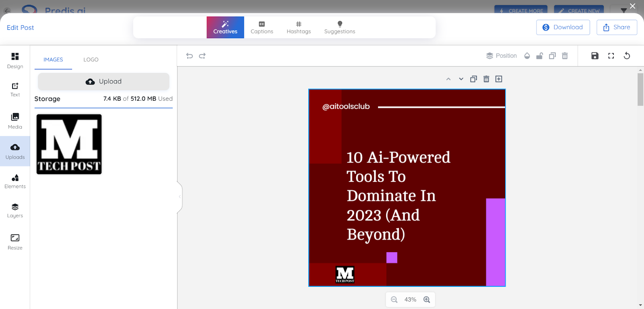644x309 pixels.
Task: Switch to the LOGO tab
Action: tap(91, 60)
